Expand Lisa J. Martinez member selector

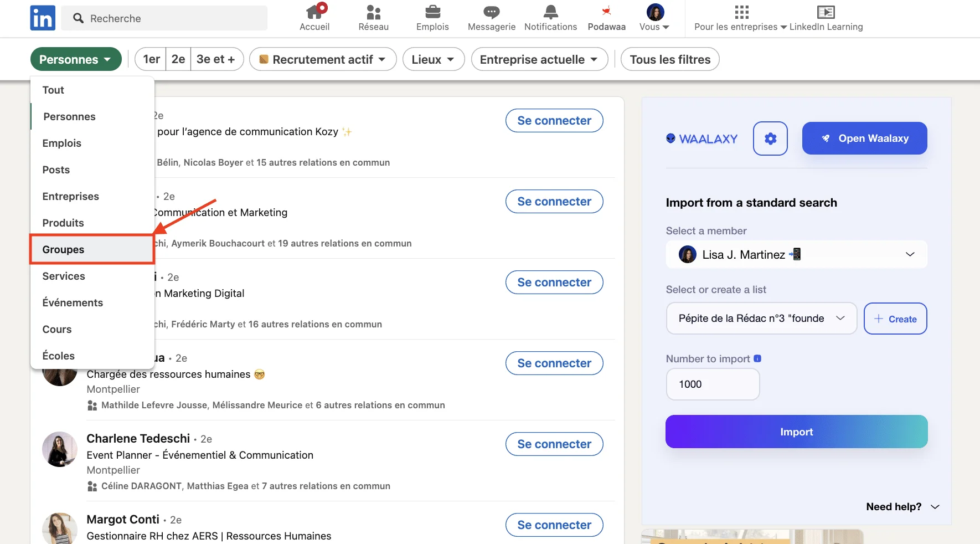pos(796,254)
